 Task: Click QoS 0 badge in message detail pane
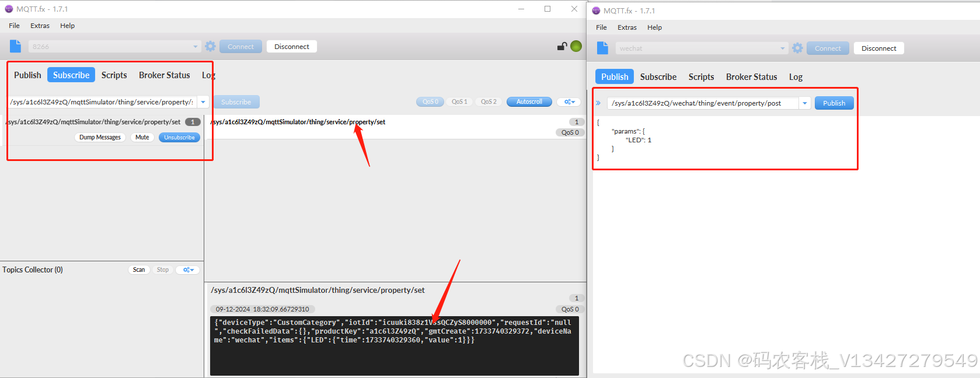click(570, 309)
